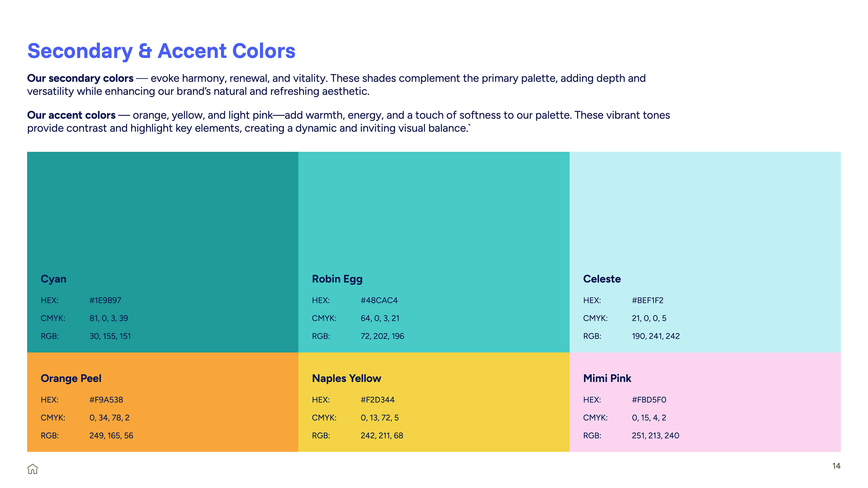
Task: Click the Celeste hex code #BEF1F2
Action: tap(647, 300)
